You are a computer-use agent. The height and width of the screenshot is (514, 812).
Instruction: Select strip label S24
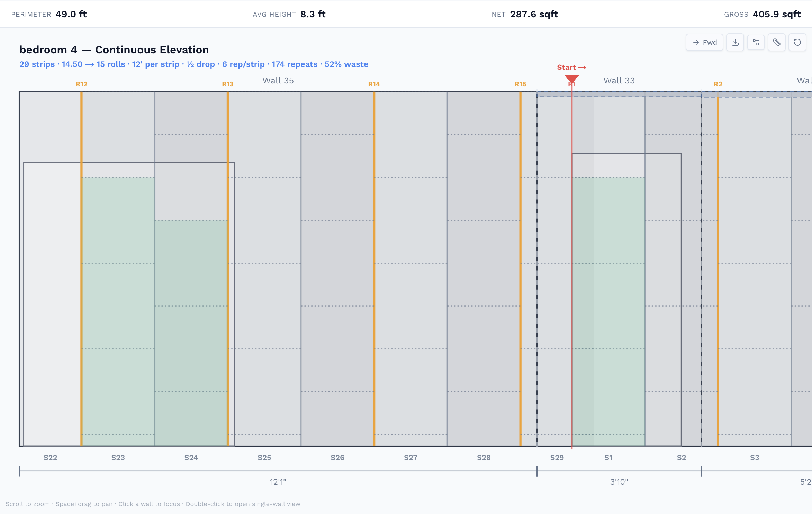click(x=191, y=458)
